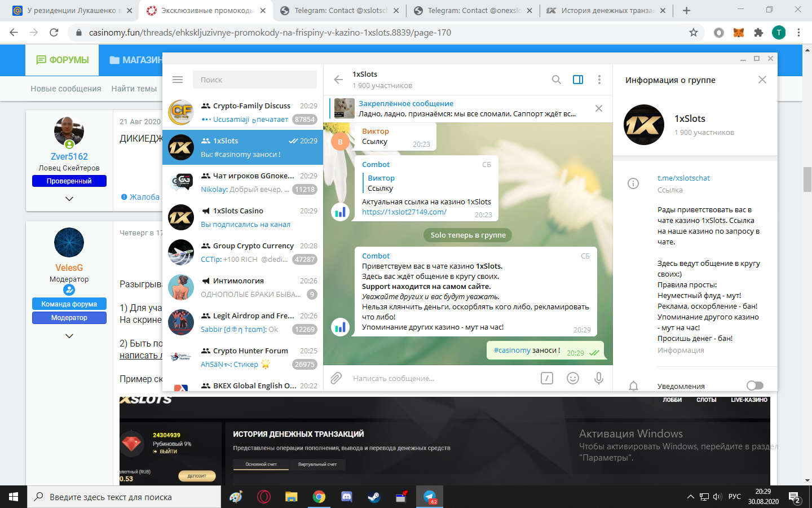Select the 1xSlots chat in the list
Screen dimensions: 812x508
click(x=242, y=147)
